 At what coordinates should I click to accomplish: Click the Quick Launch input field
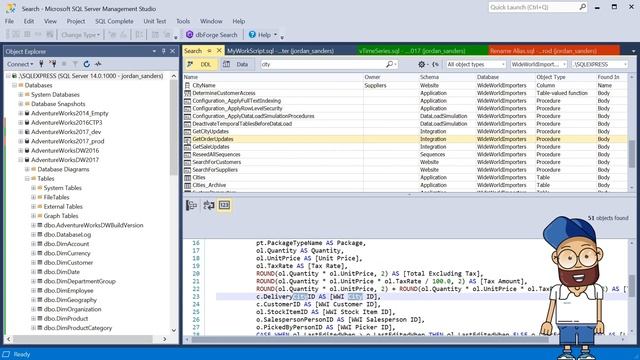click(533, 7)
